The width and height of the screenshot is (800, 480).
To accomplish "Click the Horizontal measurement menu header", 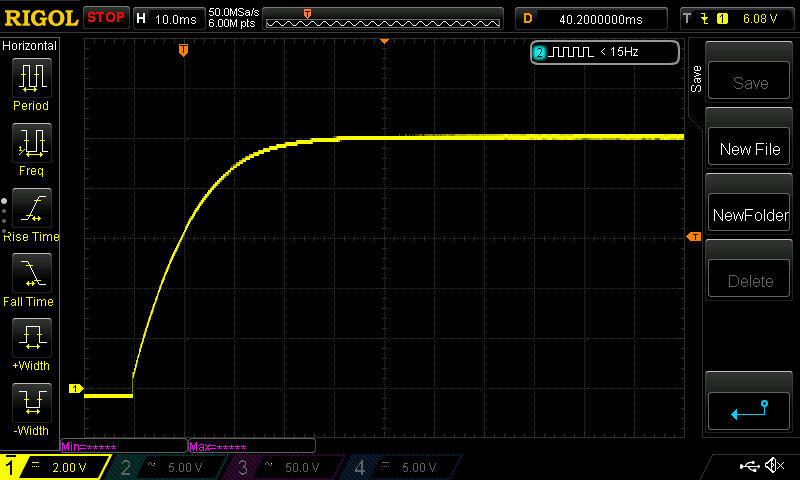I will click(x=30, y=46).
